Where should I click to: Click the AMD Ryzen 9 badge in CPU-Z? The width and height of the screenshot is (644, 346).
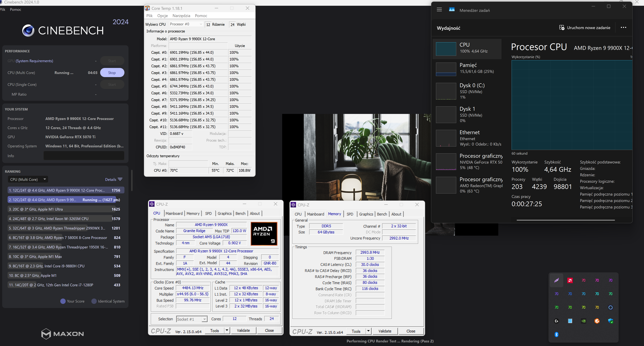pos(264,233)
